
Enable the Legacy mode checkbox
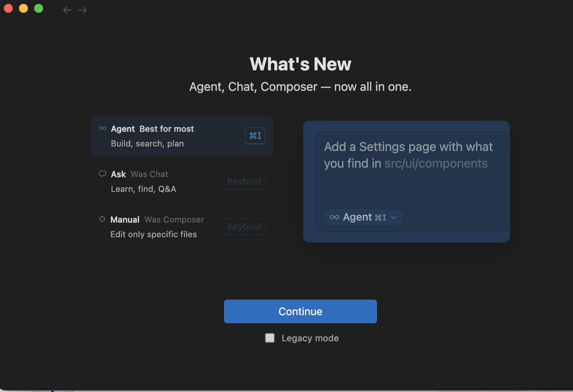[270, 338]
